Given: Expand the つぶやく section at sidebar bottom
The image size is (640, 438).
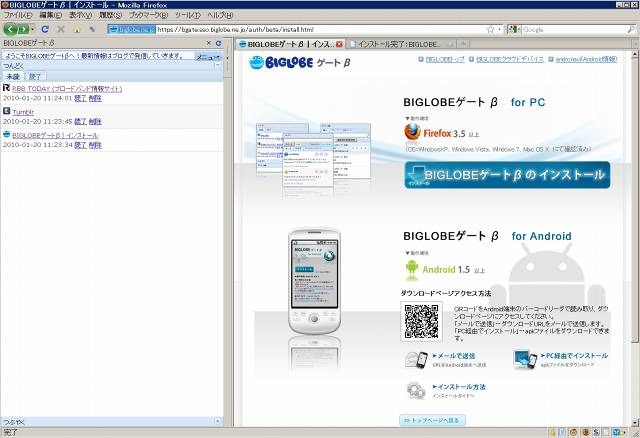Looking at the screenshot, I should [217, 421].
